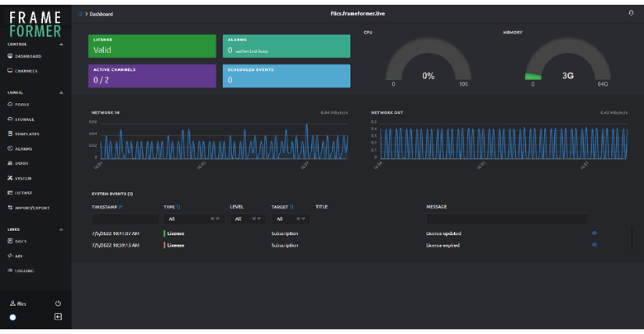This screenshot has height=334, width=644.
Task: Toggle the theme switch at sidebar bottom
Action: (13, 317)
